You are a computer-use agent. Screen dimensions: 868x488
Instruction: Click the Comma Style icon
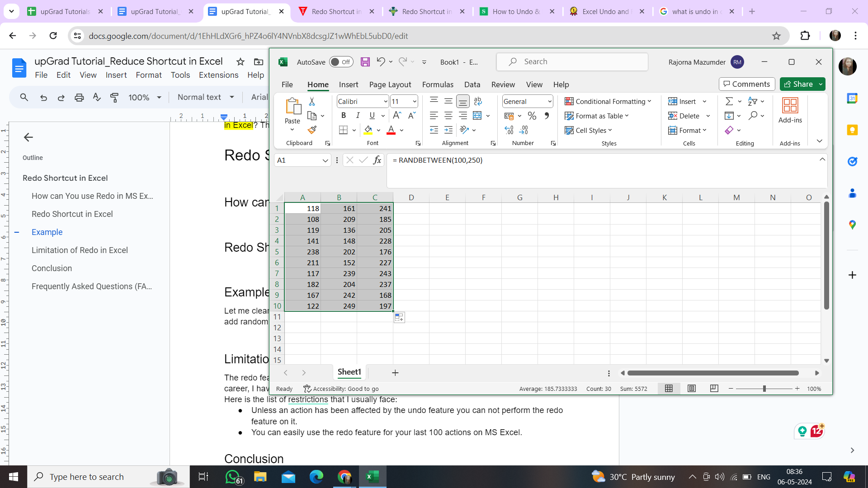(x=547, y=116)
